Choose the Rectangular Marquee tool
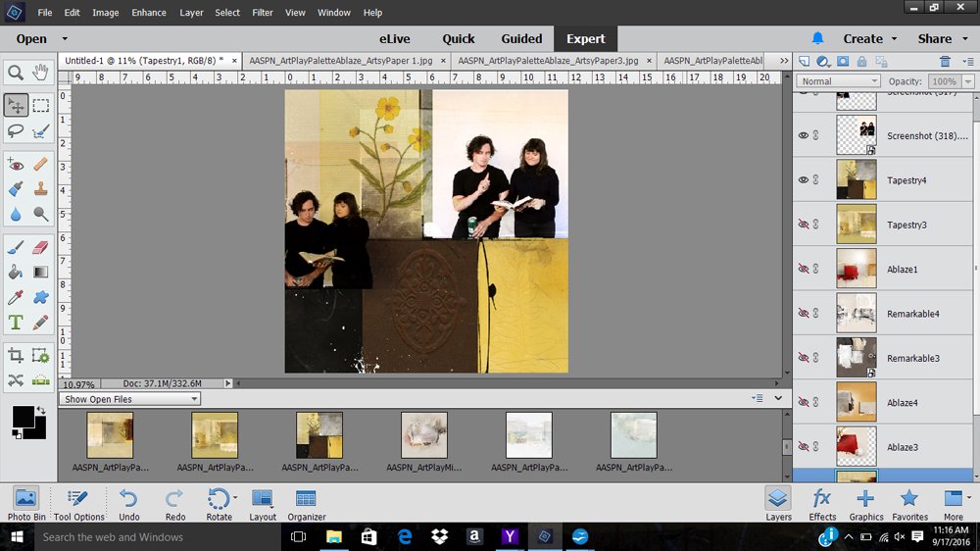This screenshot has width=980, height=551. [40, 106]
